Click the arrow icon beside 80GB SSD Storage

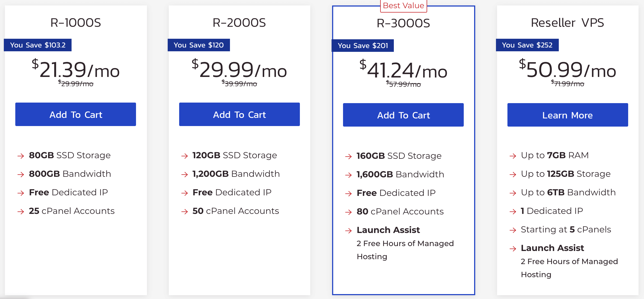click(x=21, y=156)
